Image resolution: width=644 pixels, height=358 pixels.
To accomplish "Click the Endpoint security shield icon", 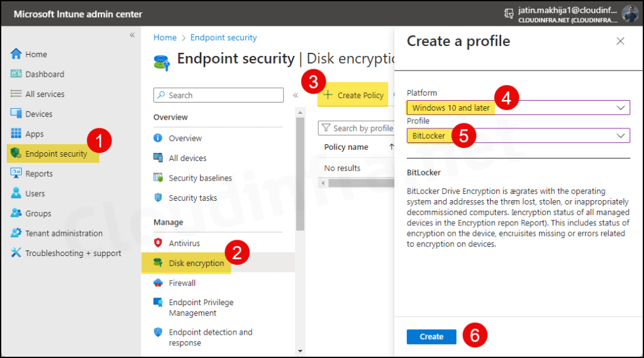I will (16, 154).
